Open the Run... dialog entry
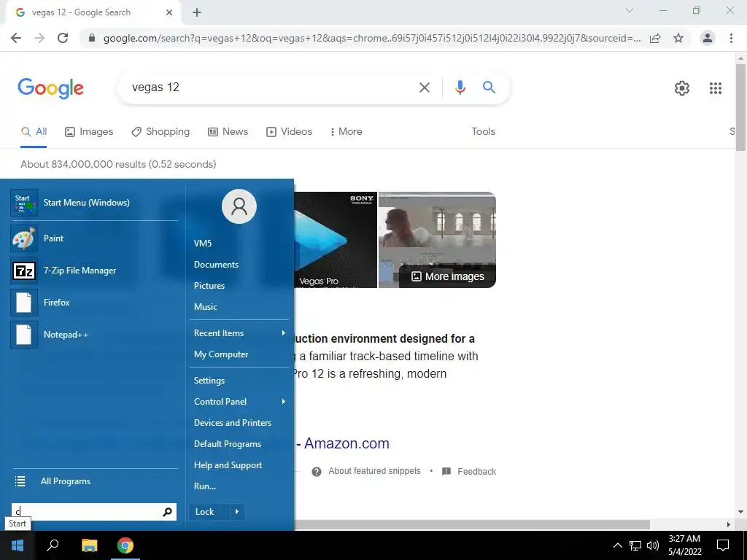 [x=239, y=486]
